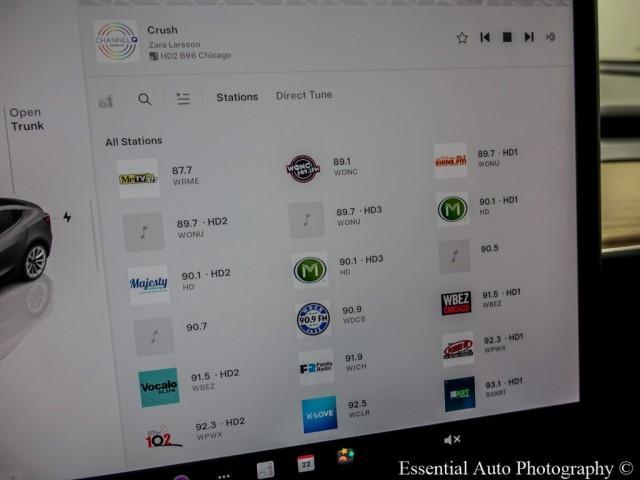Tune to 92.5 WCLR text

tap(359, 409)
